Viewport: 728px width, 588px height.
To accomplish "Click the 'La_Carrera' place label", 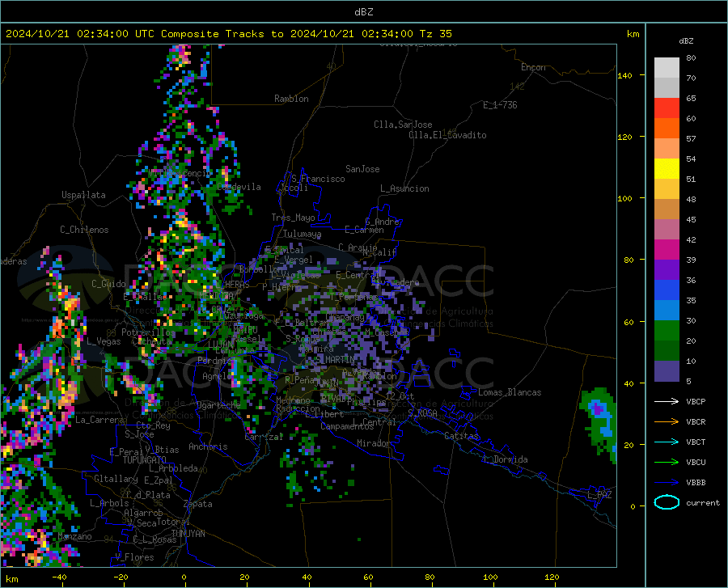I will point(99,420).
